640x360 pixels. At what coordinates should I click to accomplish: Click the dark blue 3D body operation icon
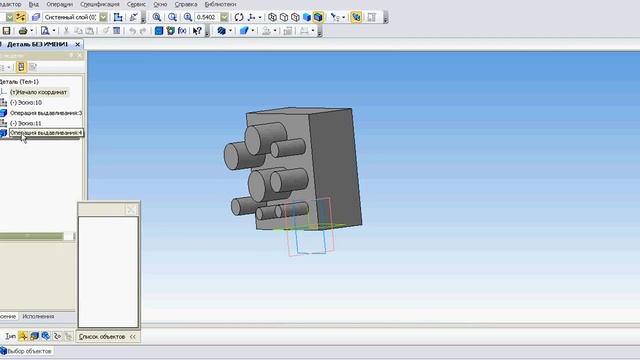pyautogui.click(x=221, y=31)
